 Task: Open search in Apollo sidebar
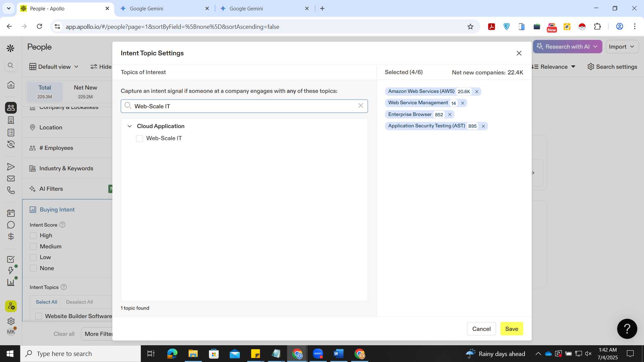11,65
